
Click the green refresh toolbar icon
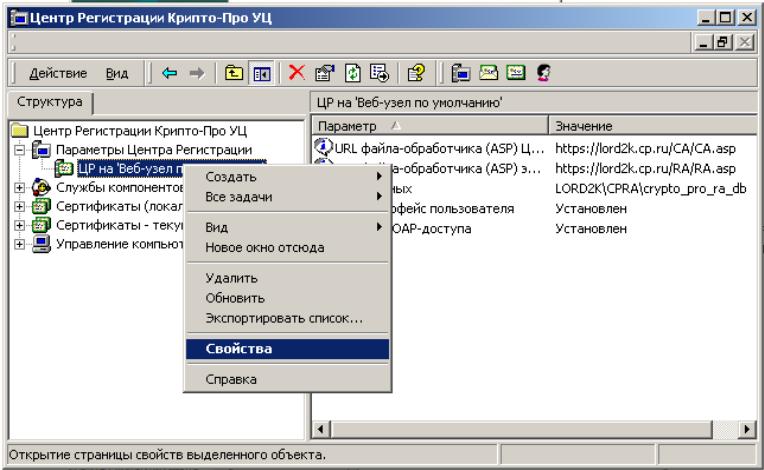click(352, 73)
